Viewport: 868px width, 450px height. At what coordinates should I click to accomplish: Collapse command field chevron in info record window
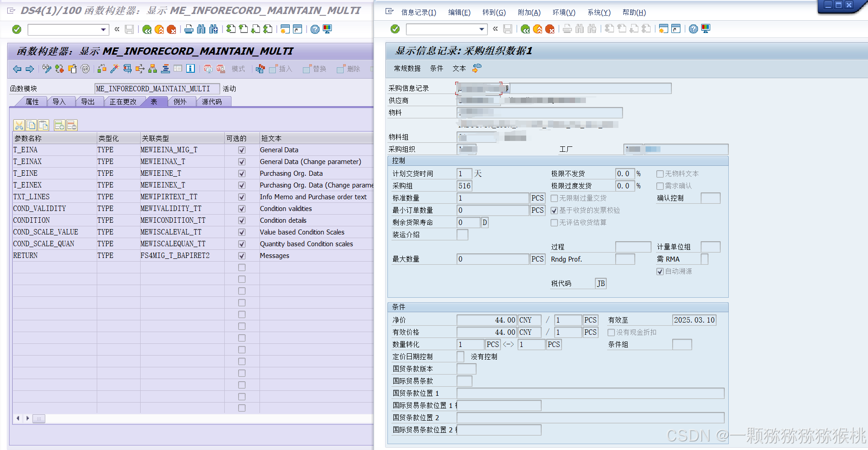(x=495, y=29)
